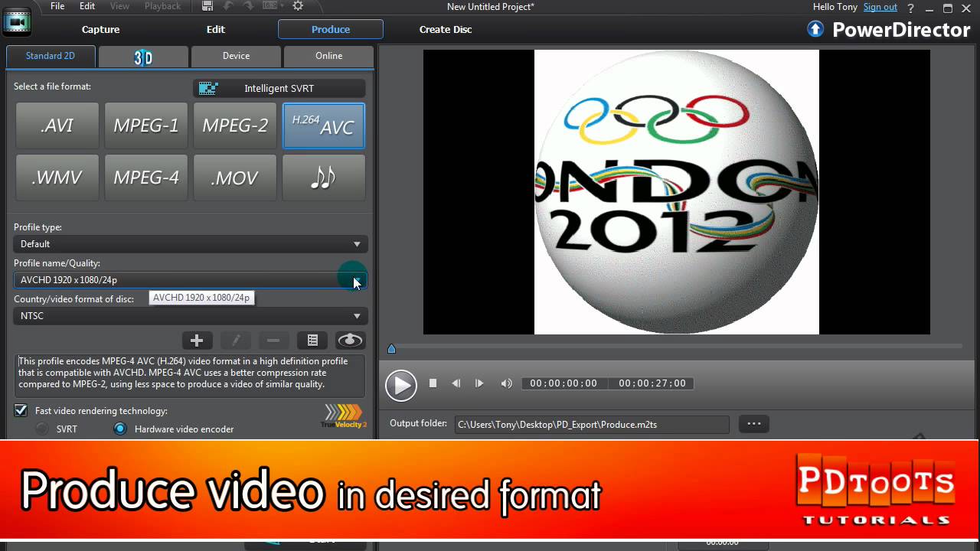Click the PDtoots Tutorials logo

(x=877, y=490)
